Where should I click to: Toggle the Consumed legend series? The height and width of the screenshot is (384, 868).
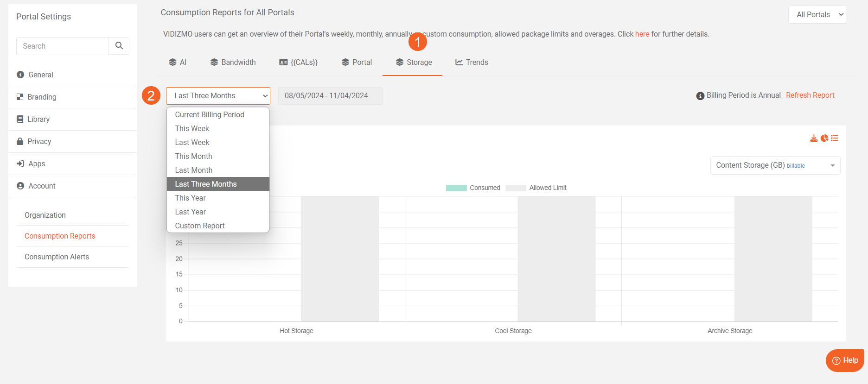click(x=473, y=188)
